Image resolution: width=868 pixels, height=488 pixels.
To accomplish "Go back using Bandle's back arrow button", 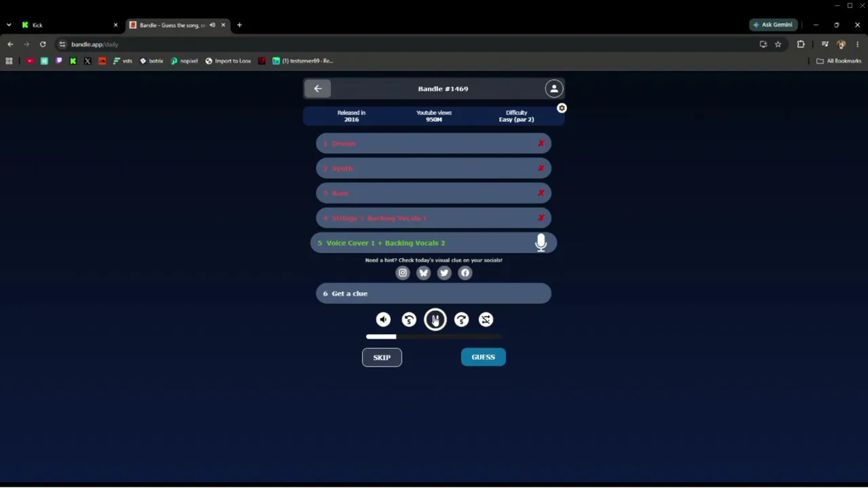I will pyautogui.click(x=317, y=89).
